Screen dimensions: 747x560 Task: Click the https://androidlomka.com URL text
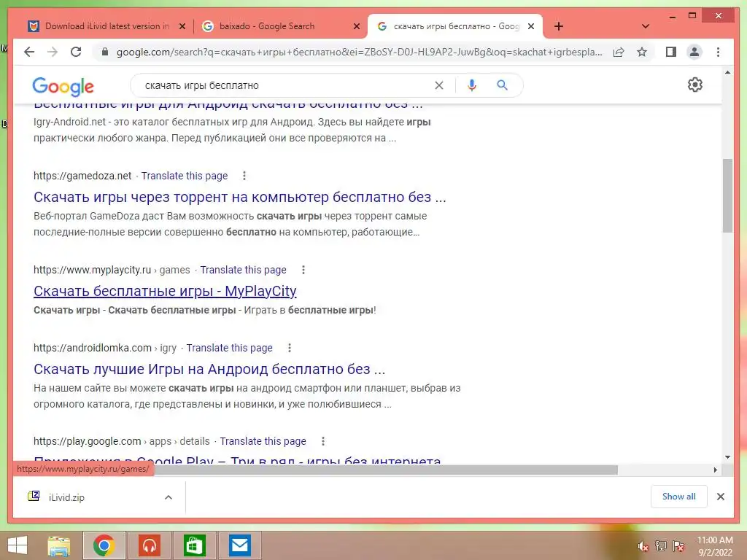click(x=93, y=348)
